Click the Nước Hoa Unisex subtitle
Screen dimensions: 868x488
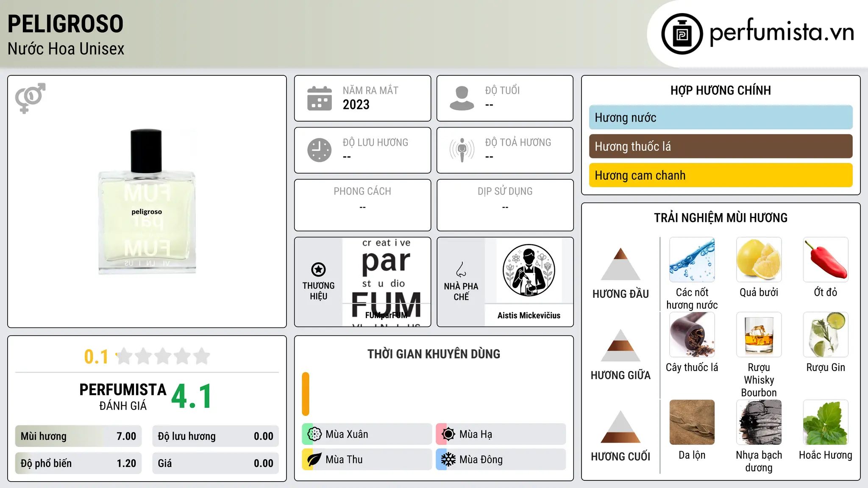(x=66, y=49)
